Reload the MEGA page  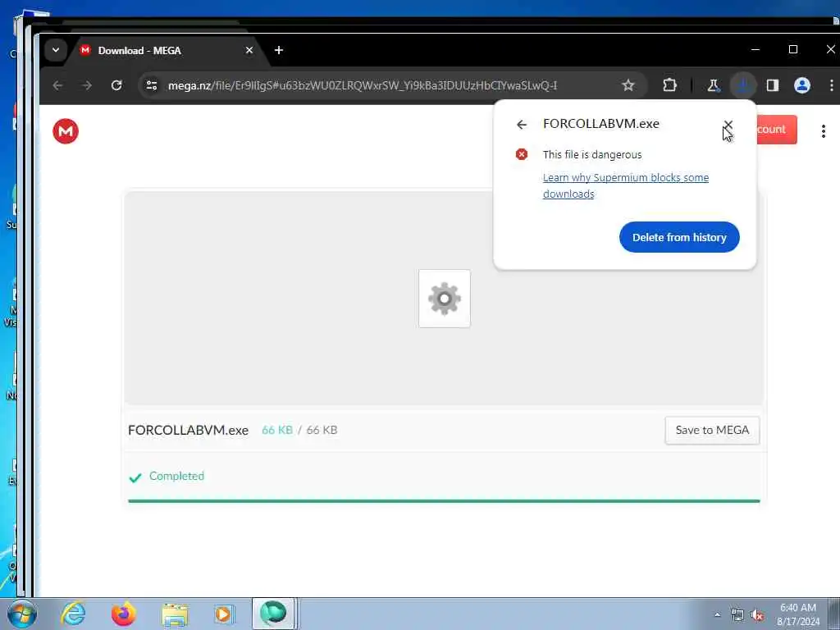pos(116,85)
